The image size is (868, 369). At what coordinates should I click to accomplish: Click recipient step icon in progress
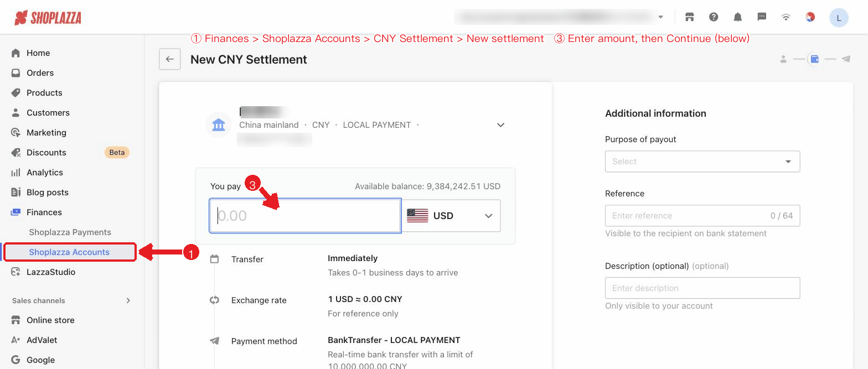[x=783, y=59]
